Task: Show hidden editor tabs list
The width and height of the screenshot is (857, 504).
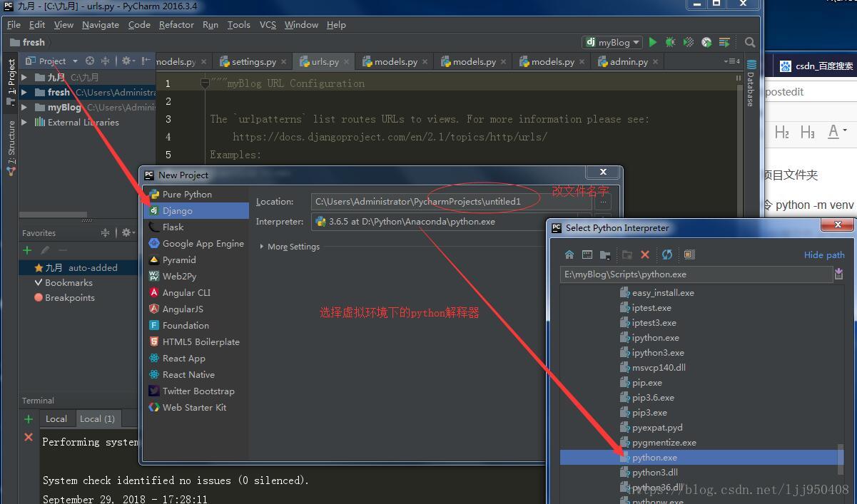Action: tap(731, 61)
